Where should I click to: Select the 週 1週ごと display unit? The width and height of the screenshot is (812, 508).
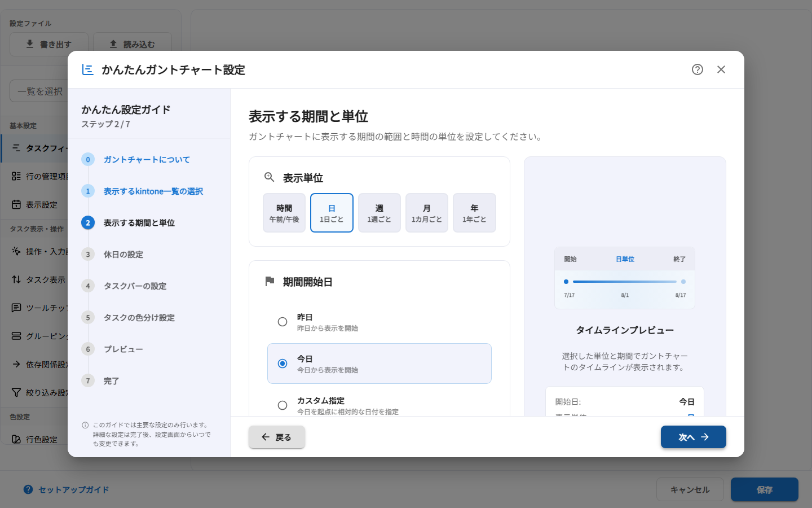click(x=379, y=213)
